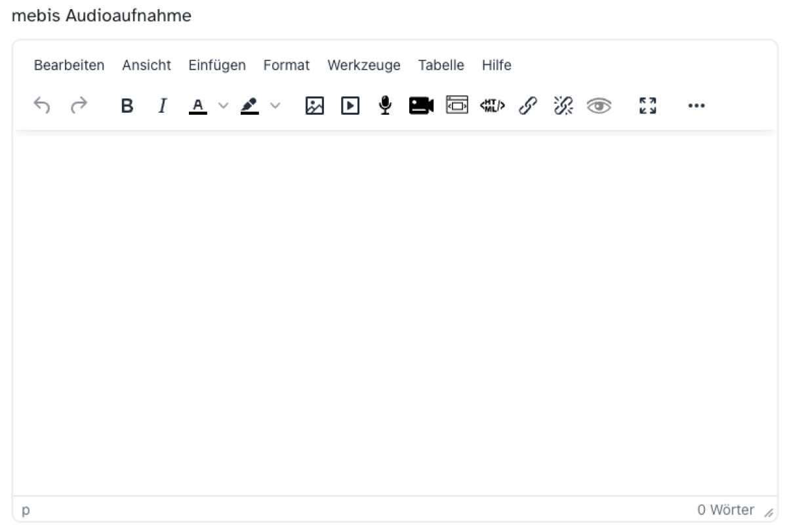
Task: Expand the text color dropdown arrow
Action: point(223,106)
